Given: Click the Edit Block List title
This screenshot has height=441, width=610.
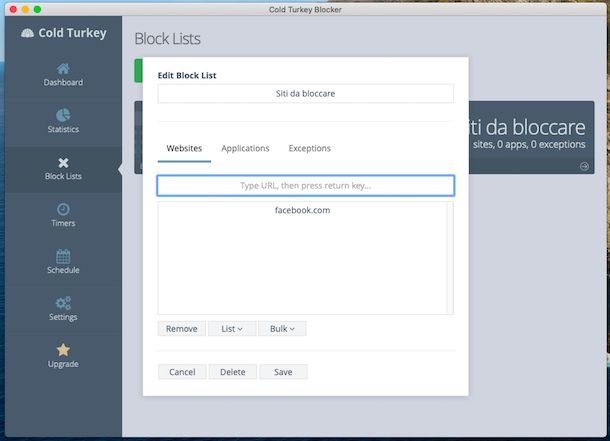Looking at the screenshot, I should click(187, 75).
